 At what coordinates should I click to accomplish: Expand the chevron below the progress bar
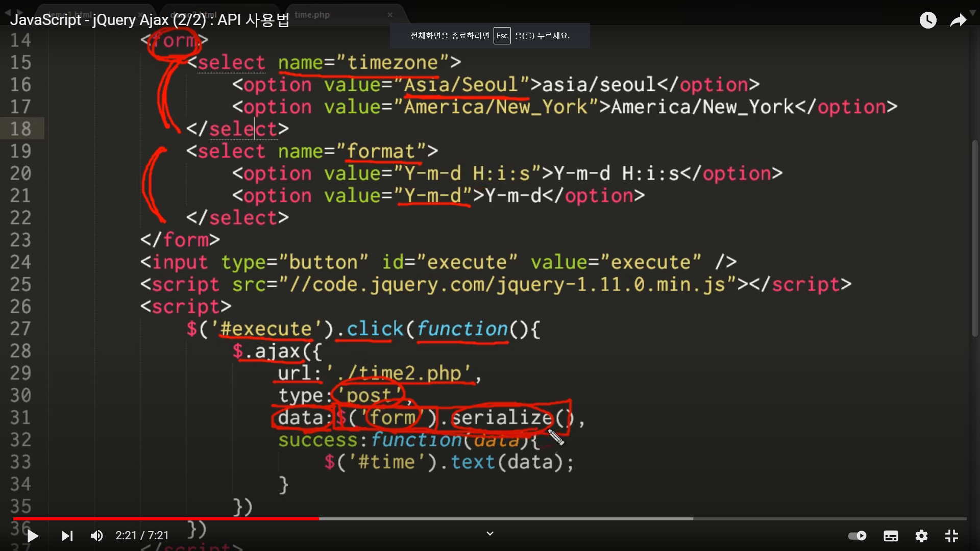coord(490,534)
